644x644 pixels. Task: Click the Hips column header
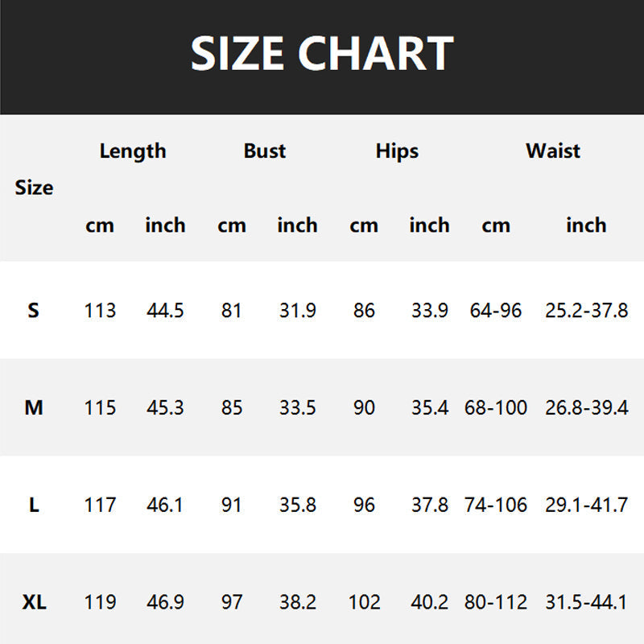[397, 151]
